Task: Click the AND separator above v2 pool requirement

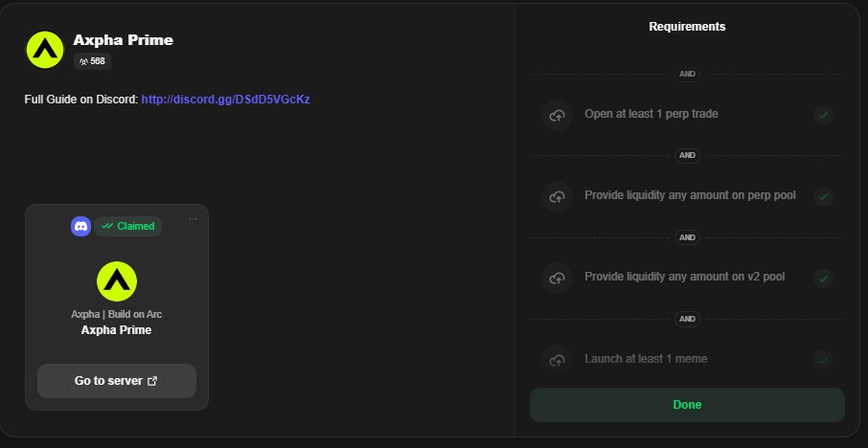Action: [687, 237]
